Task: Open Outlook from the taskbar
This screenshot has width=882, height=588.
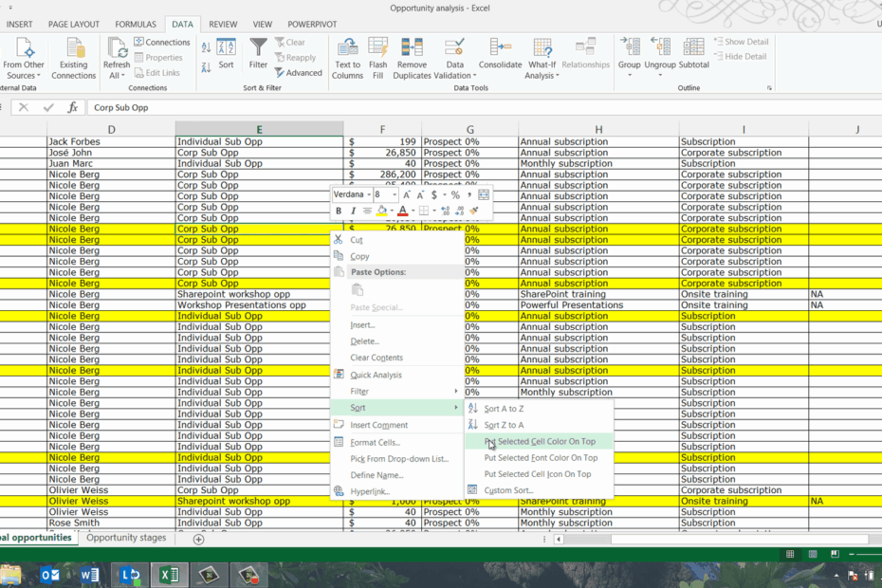Action: 49,575
